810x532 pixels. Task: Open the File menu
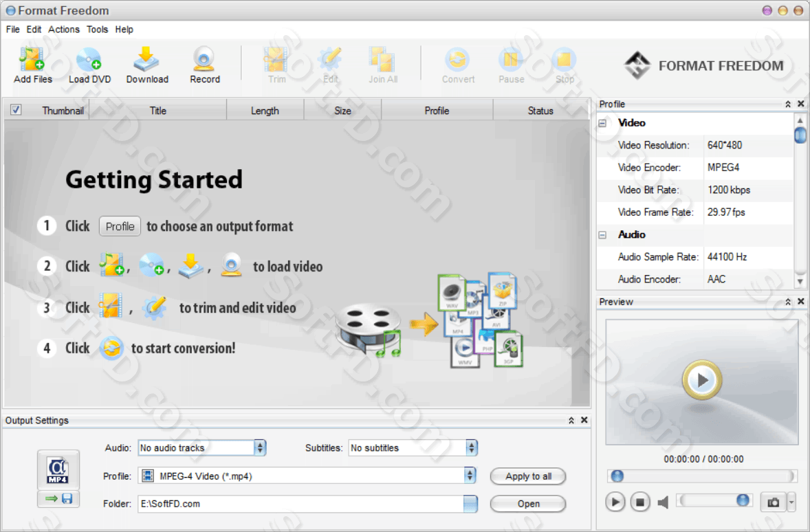click(12, 30)
